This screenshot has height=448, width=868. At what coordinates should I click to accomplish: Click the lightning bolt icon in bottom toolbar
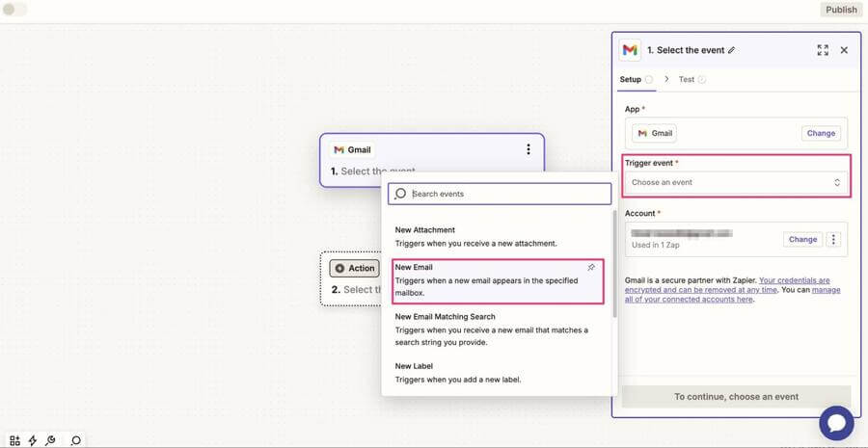pos(33,440)
